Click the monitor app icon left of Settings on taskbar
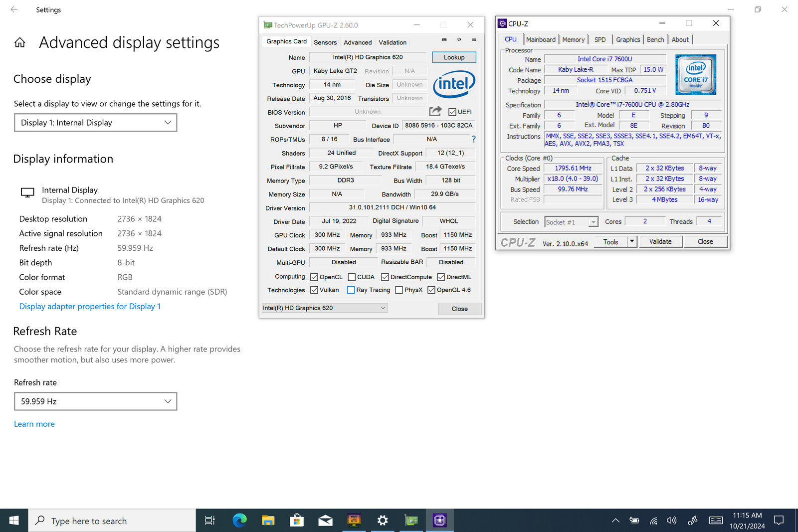 coord(354,521)
